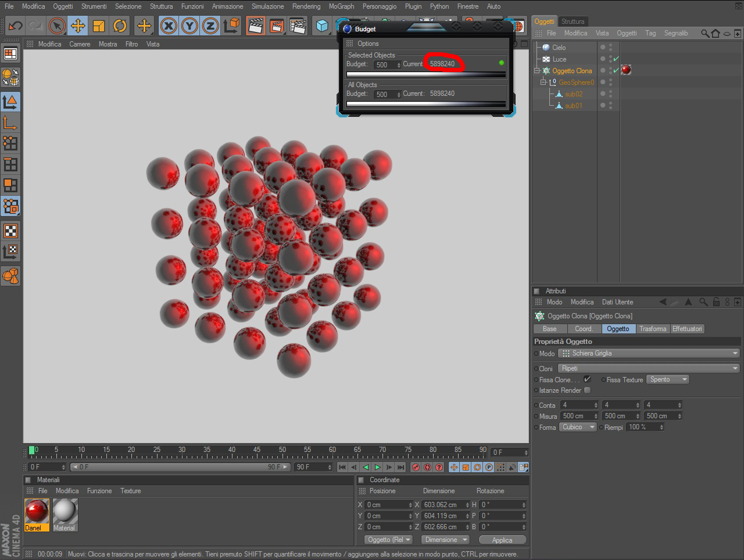This screenshot has width=744, height=560.
Task: Click the house icon in the Oggetti panel
Action: (x=716, y=33)
